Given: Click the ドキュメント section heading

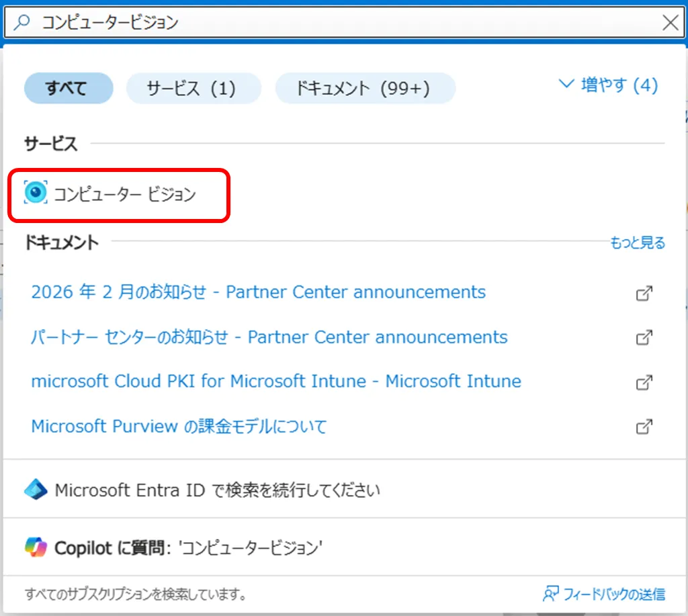Looking at the screenshot, I should [61, 243].
